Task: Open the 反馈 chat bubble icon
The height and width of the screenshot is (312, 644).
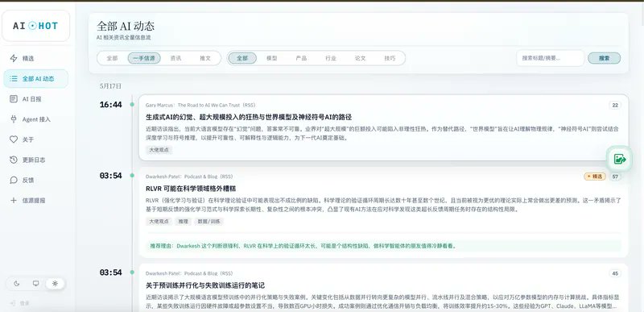Action: pyautogui.click(x=14, y=180)
